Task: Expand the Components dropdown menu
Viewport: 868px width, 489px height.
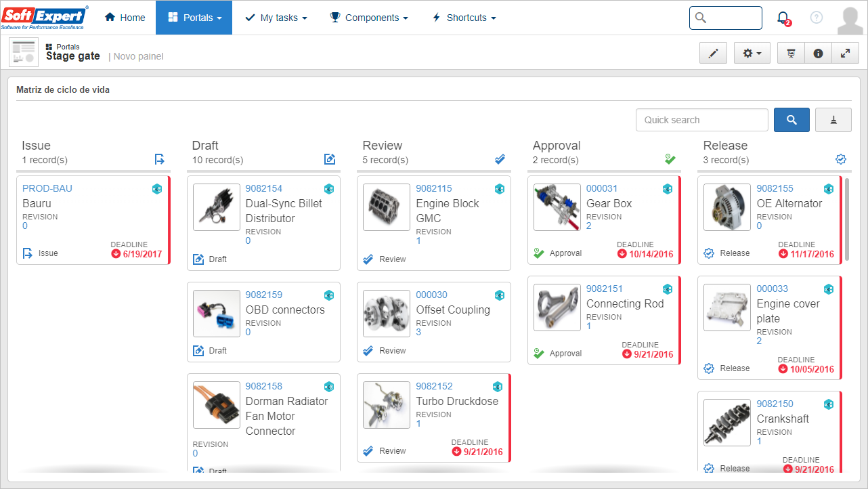Action: pos(368,18)
